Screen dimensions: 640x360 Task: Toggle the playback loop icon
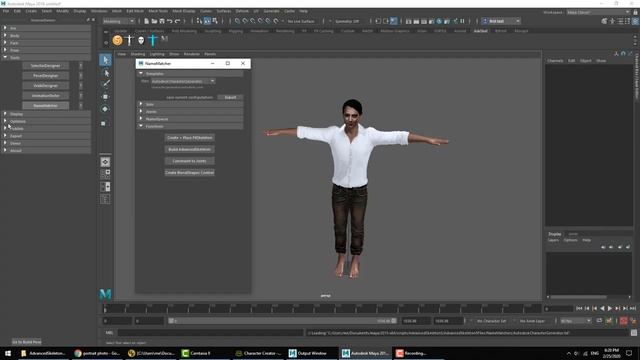599,321
